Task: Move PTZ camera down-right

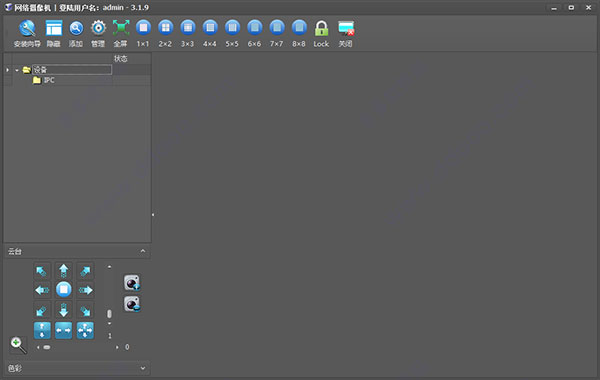Action: (x=85, y=310)
